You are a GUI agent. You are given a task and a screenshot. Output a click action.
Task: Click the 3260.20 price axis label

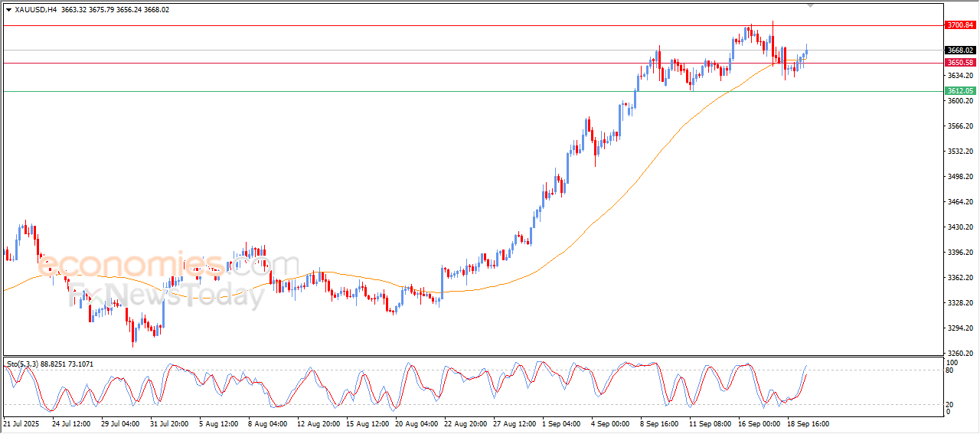959,354
